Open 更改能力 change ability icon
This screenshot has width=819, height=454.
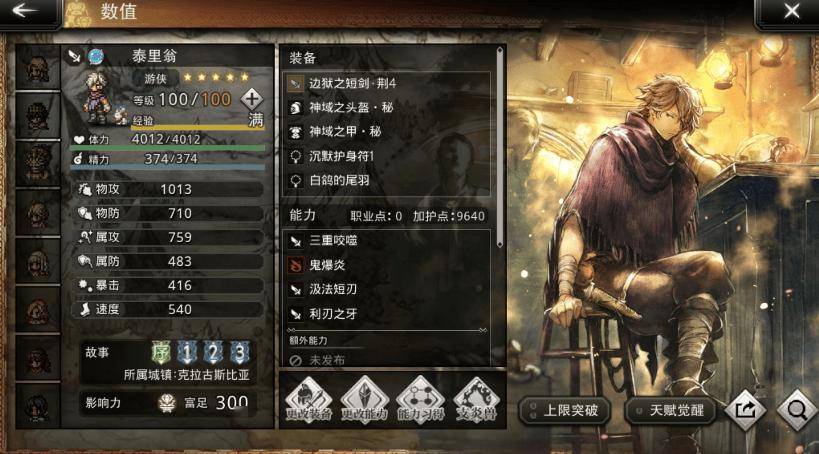click(365, 401)
